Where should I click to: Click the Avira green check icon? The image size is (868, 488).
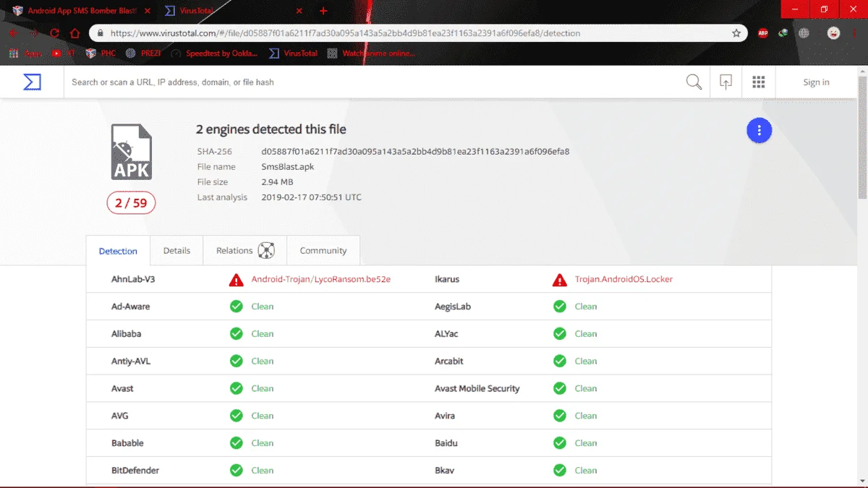[x=559, y=416]
